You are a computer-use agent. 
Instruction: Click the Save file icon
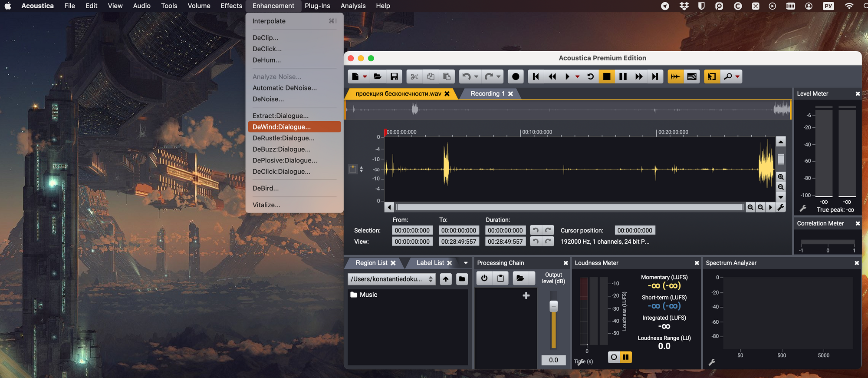pyautogui.click(x=394, y=76)
